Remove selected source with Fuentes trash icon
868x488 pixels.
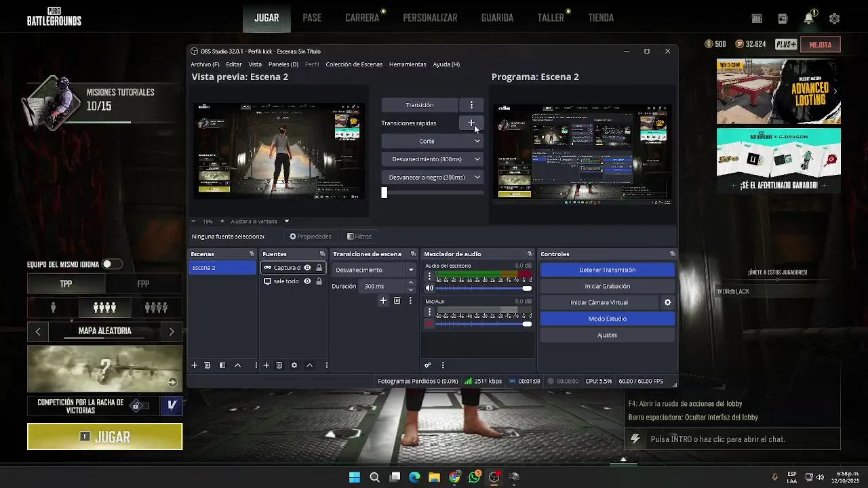279,365
